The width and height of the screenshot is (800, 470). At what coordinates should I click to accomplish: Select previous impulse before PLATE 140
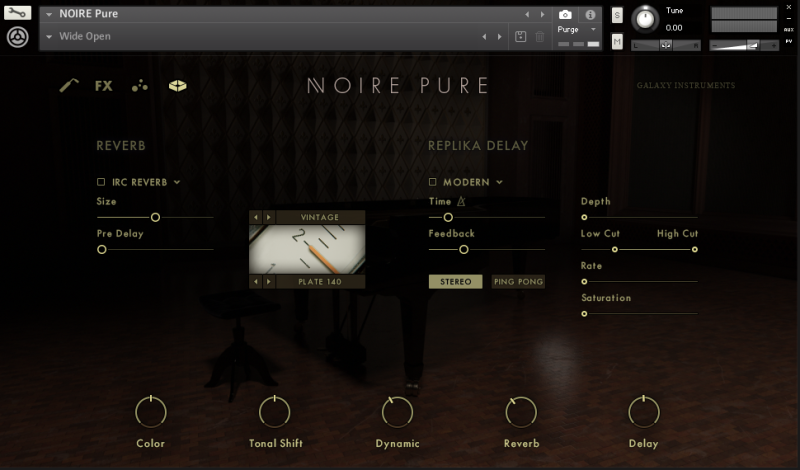click(x=256, y=282)
